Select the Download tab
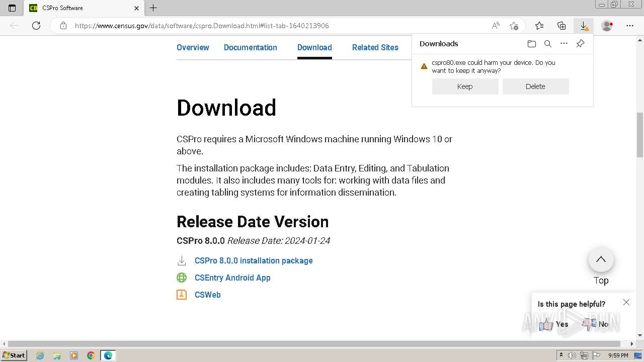This screenshot has height=362, width=644. (314, 47)
